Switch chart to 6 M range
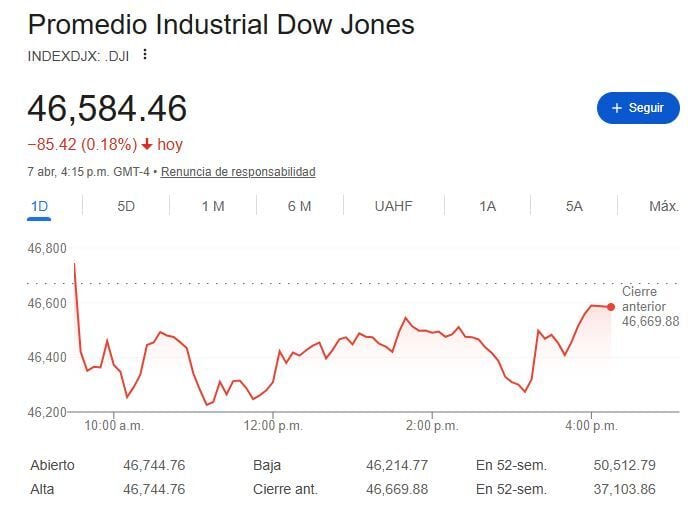This screenshot has width=694, height=524. coord(299,206)
